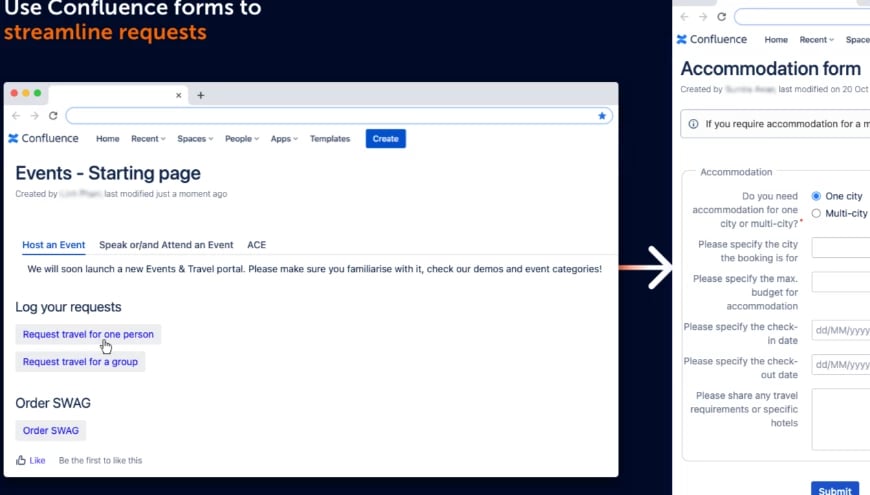Image resolution: width=870 pixels, height=495 pixels.
Task: Switch to the Host an Event tab
Action: click(54, 245)
